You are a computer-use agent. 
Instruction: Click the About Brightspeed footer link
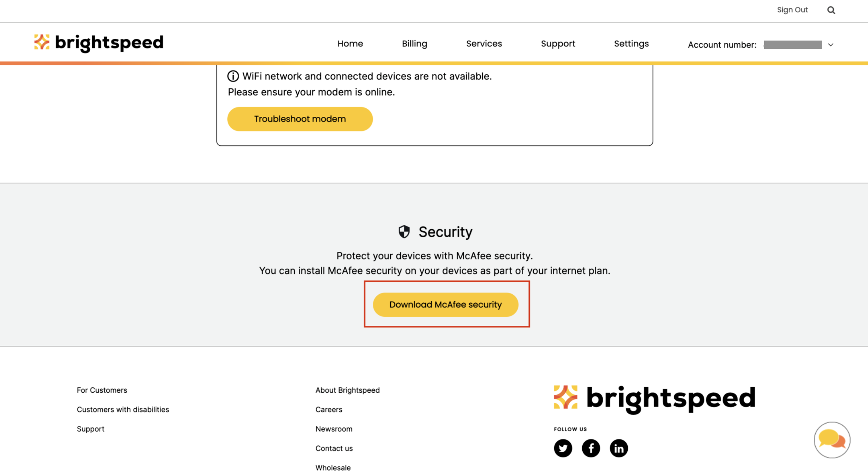[348, 390]
